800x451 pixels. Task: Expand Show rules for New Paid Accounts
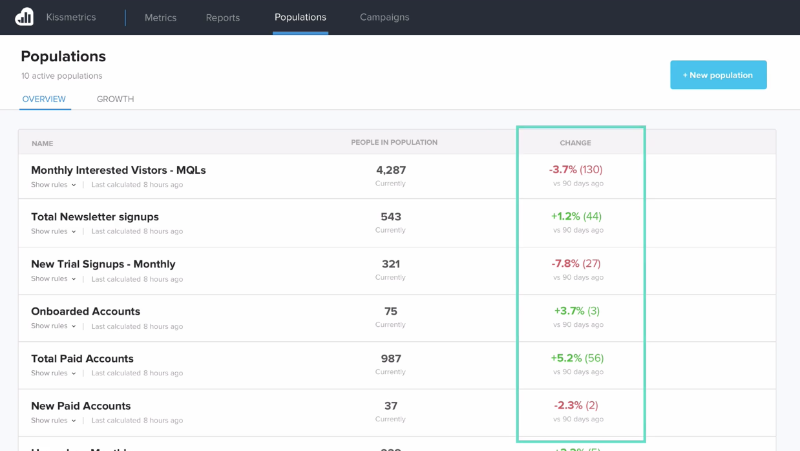pyautogui.click(x=53, y=420)
